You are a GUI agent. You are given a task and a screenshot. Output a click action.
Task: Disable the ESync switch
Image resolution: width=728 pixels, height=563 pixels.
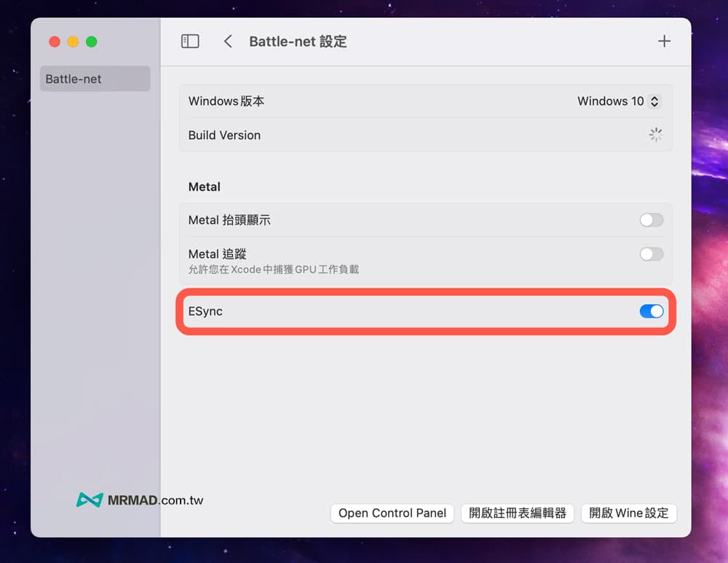click(651, 311)
